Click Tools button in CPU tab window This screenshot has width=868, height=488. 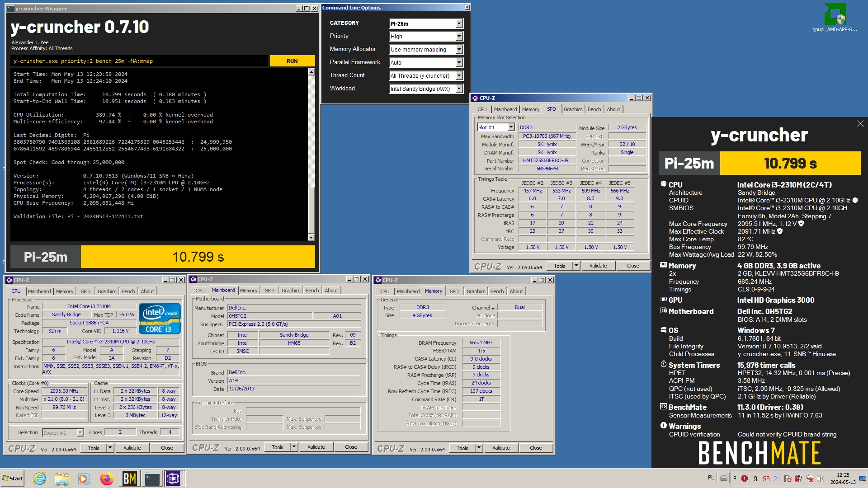(x=94, y=448)
